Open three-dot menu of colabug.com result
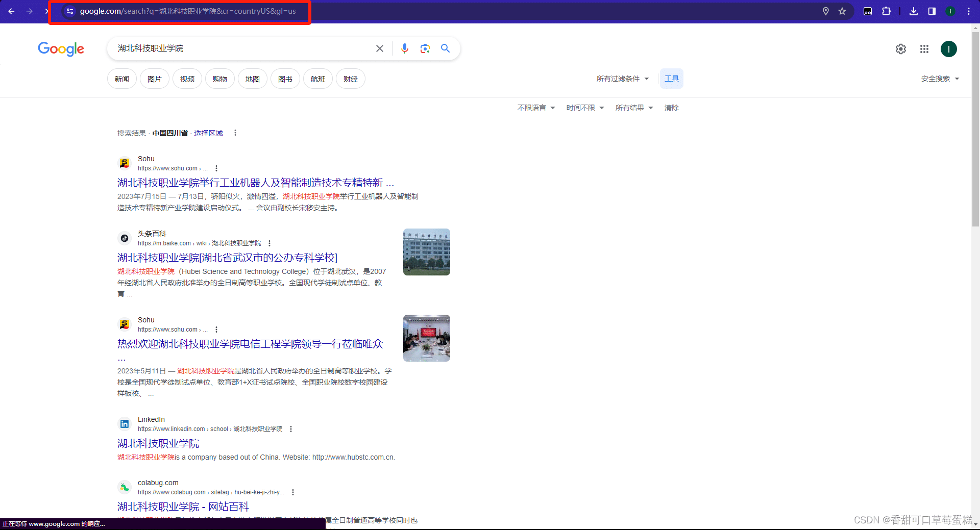The width and height of the screenshot is (980, 530). (x=293, y=492)
